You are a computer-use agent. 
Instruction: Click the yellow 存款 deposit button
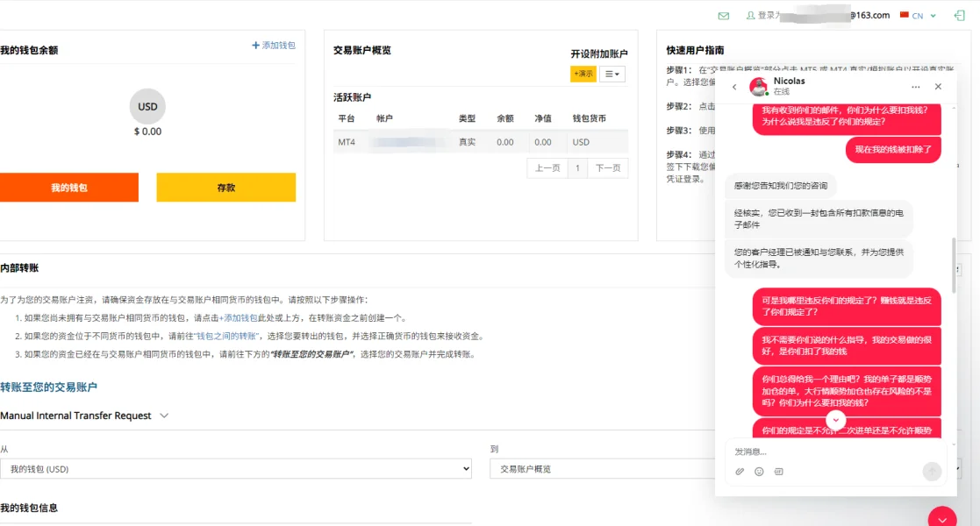pyautogui.click(x=225, y=188)
